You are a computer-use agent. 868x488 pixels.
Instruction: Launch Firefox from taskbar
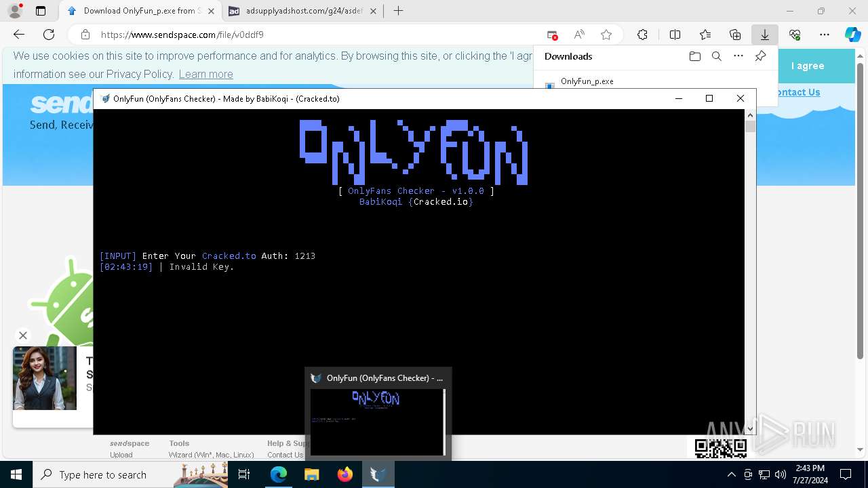tap(345, 474)
